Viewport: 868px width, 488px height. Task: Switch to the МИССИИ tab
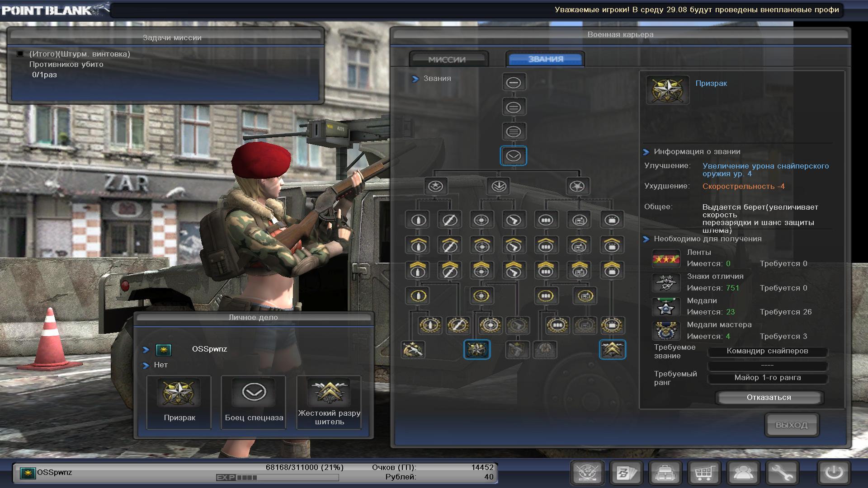(x=447, y=59)
